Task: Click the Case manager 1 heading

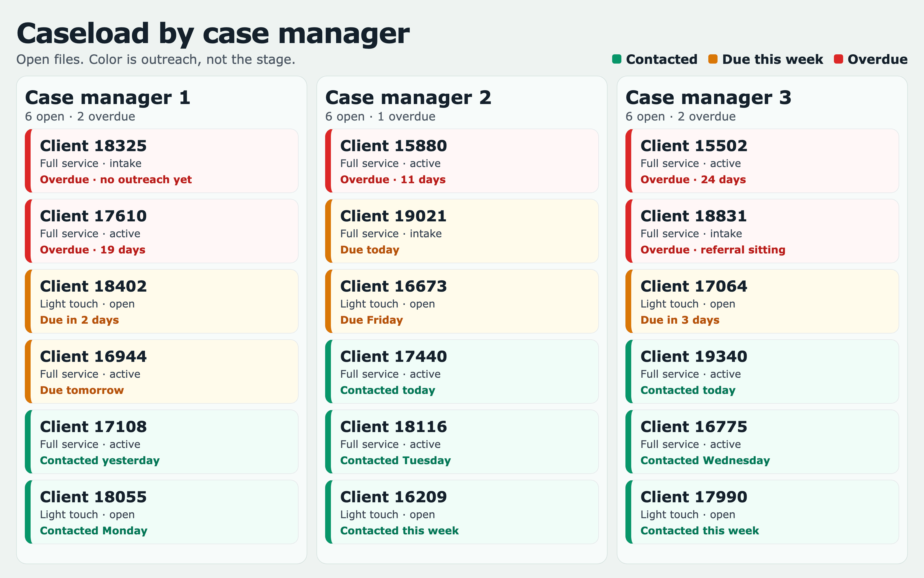Action: (x=108, y=97)
